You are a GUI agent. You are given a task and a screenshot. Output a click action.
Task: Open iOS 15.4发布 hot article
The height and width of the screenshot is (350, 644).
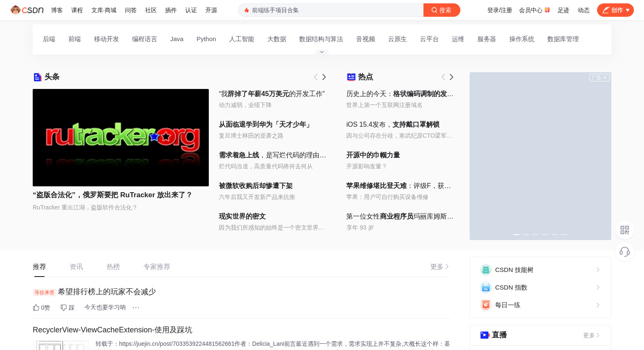pos(393,124)
